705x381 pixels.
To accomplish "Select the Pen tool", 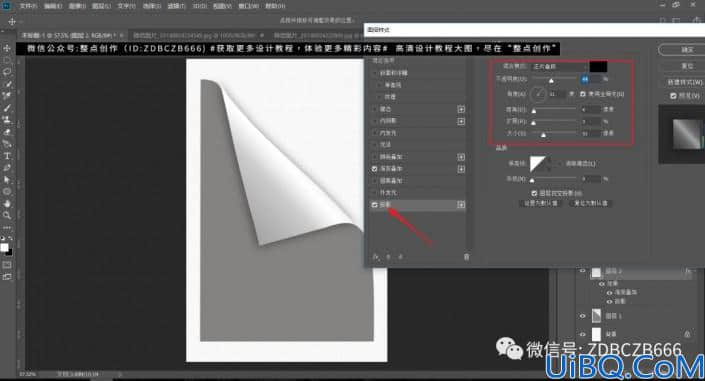I will pyautogui.click(x=7, y=168).
